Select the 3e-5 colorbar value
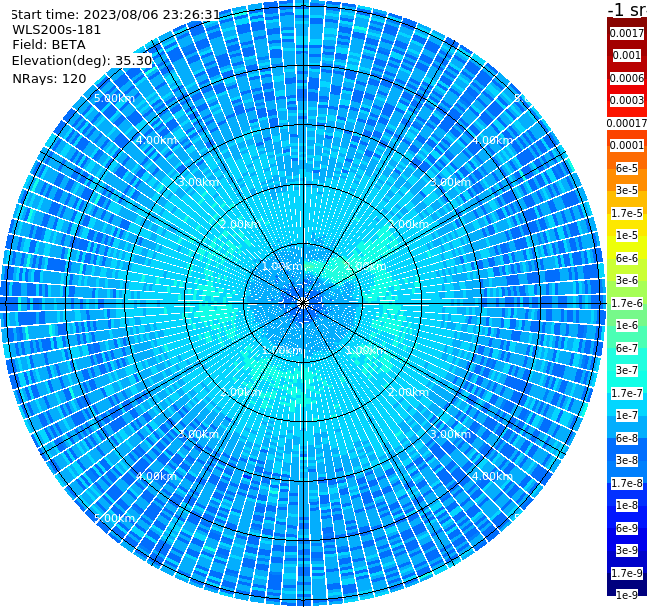Image resolution: width=647 pixels, height=607 pixels. (x=627, y=190)
